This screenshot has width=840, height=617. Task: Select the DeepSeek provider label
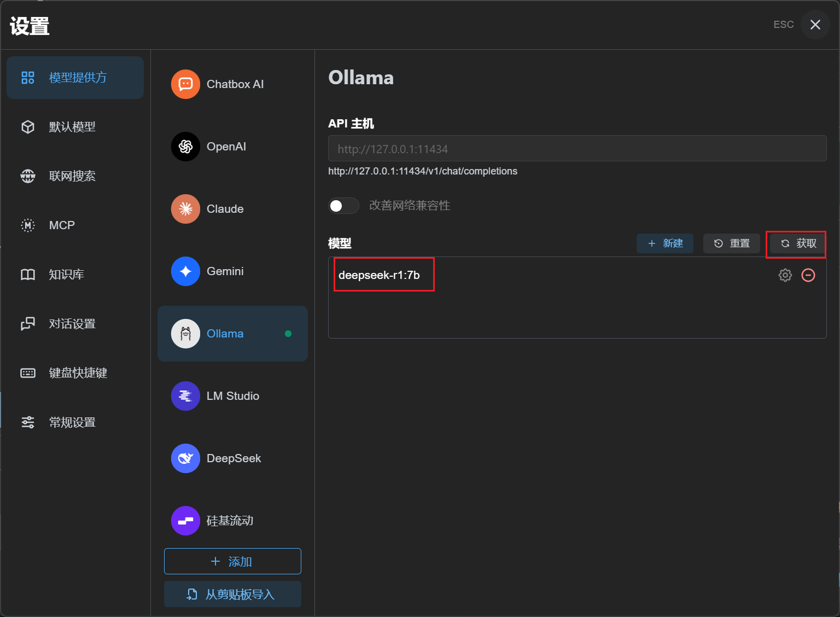pyautogui.click(x=234, y=458)
